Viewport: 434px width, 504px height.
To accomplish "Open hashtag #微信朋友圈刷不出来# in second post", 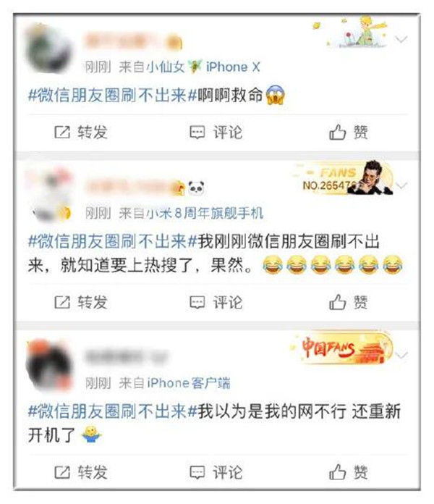I will pyautogui.click(x=112, y=241).
